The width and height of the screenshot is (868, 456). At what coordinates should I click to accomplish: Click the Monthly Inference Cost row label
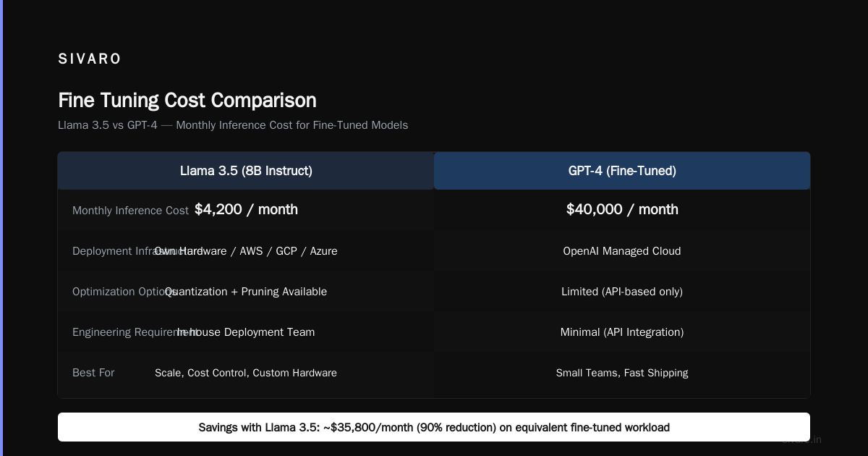[x=130, y=211]
